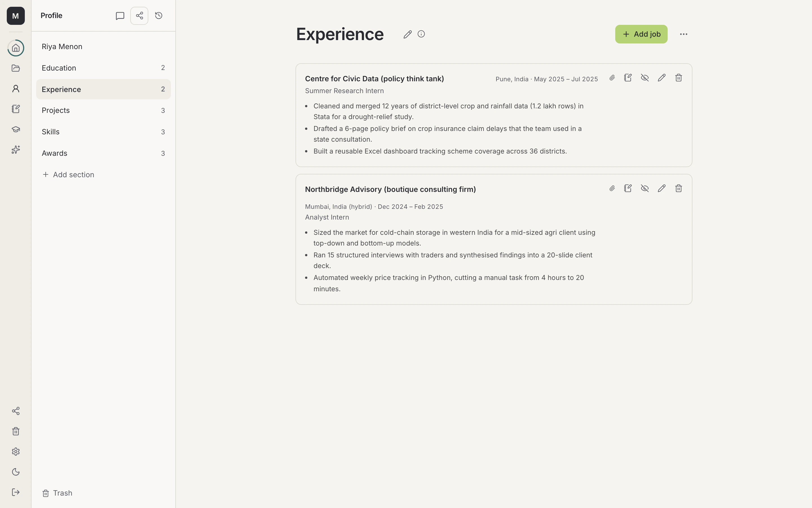Open version history icon in Profile header
This screenshot has width=812, height=508.
pyautogui.click(x=159, y=16)
